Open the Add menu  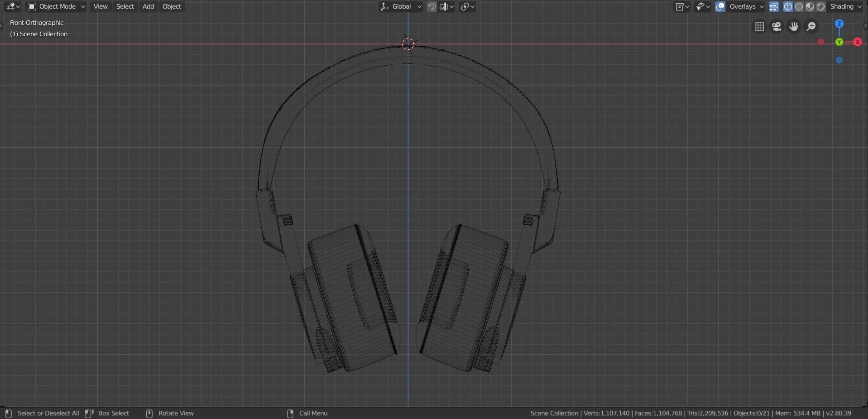[148, 6]
